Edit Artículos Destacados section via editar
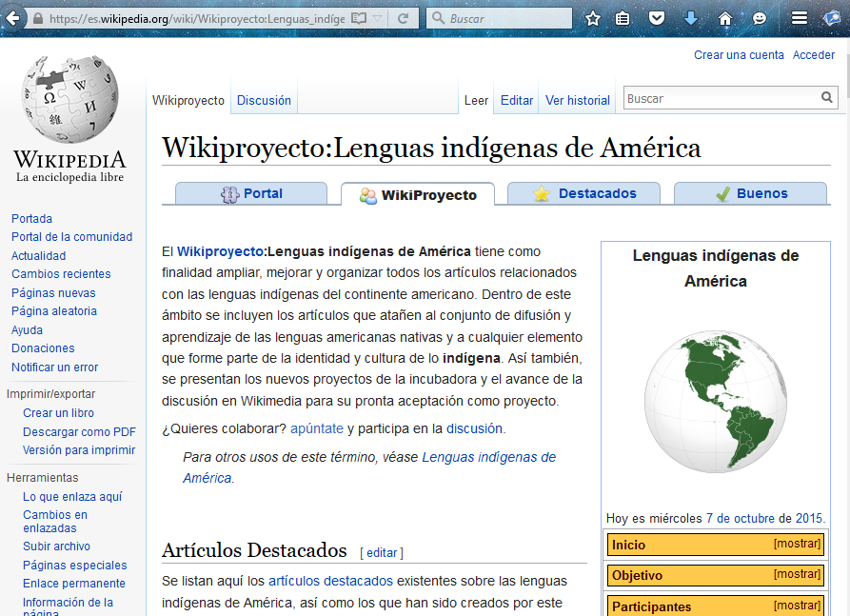The image size is (850, 616). click(x=382, y=552)
